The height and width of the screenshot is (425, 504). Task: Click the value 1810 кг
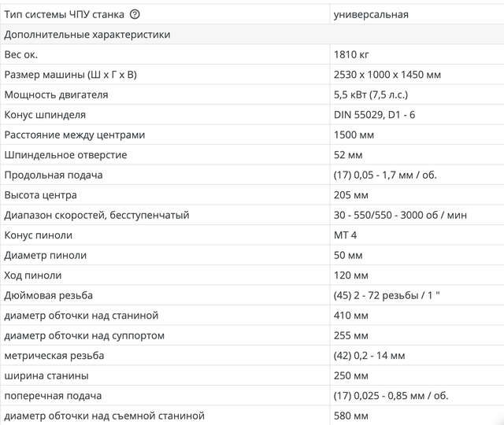352,54
